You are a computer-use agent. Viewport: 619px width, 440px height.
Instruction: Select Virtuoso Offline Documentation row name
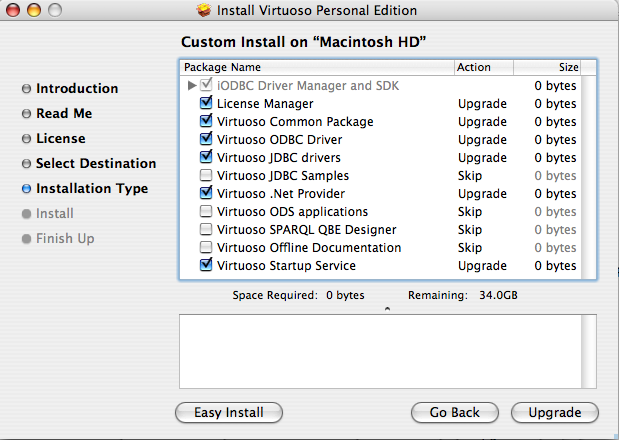309,248
